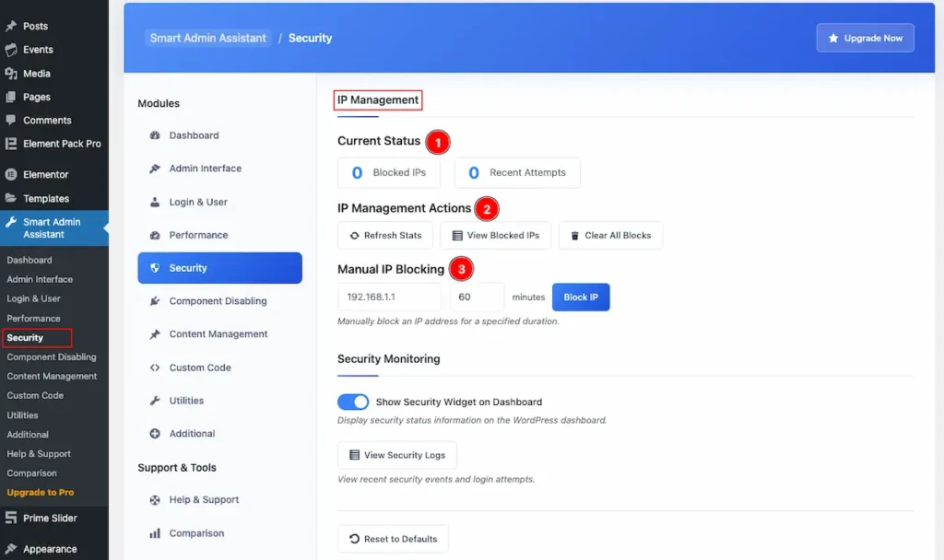Viewport: 944px width, 560px height.
Task: Click View Blocked IPs button
Action: 495,236
